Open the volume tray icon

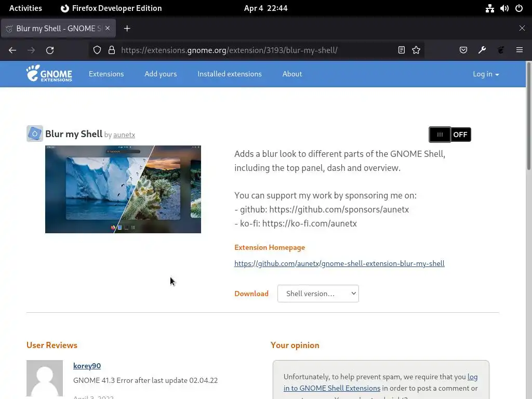pos(504,8)
